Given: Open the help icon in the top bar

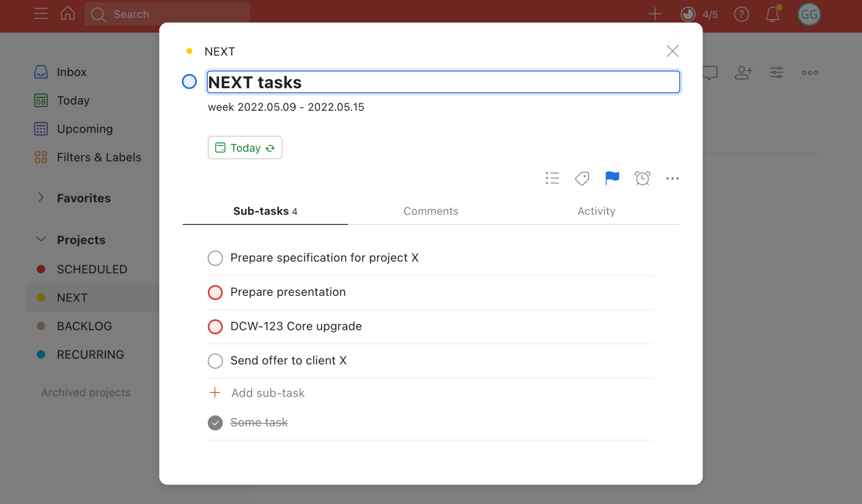Looking at the screenshot, I should (741, 14).
